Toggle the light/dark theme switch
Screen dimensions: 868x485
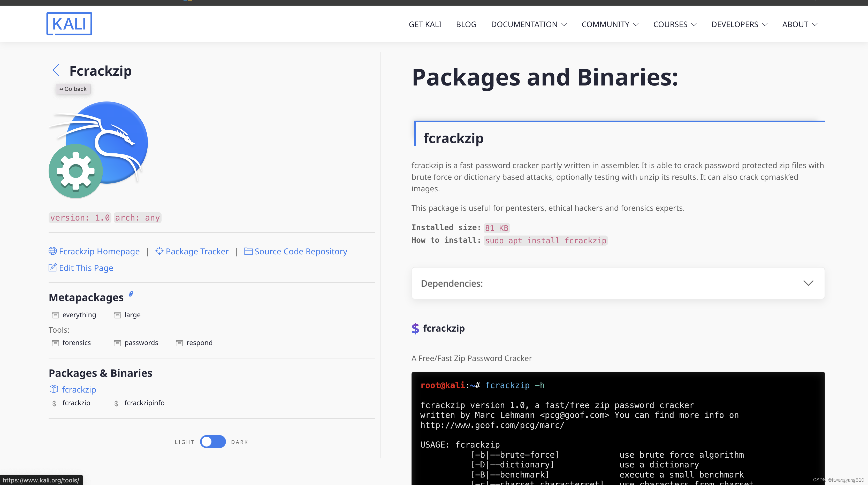213,442
